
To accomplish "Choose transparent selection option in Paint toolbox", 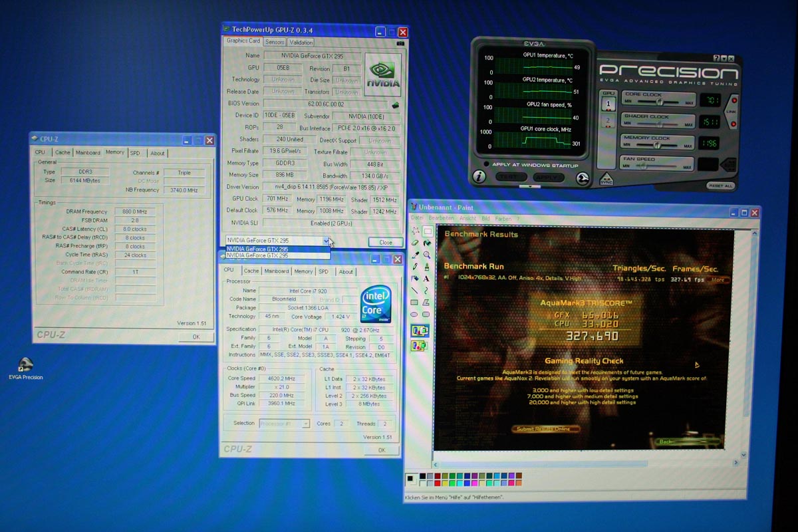I will (x=419, y=346).
